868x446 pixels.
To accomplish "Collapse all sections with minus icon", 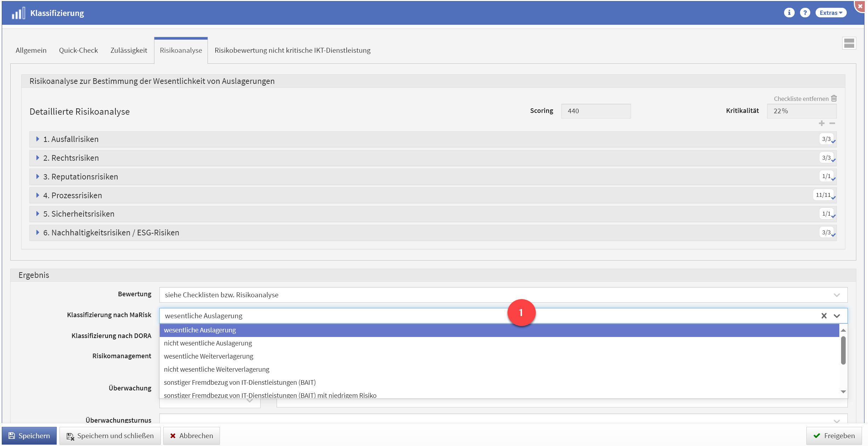I will pyautogui.click(x=832, y=123).
